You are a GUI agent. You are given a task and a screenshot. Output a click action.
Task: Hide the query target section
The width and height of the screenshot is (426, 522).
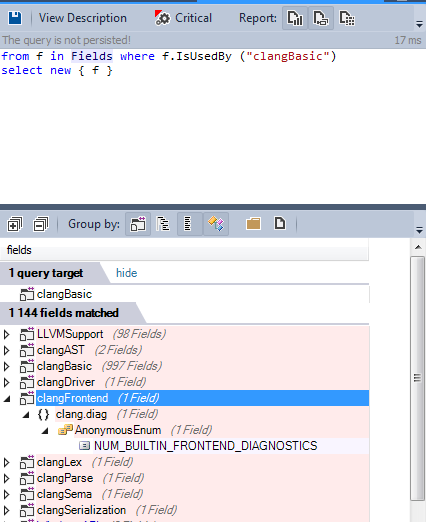coord(126,273)
